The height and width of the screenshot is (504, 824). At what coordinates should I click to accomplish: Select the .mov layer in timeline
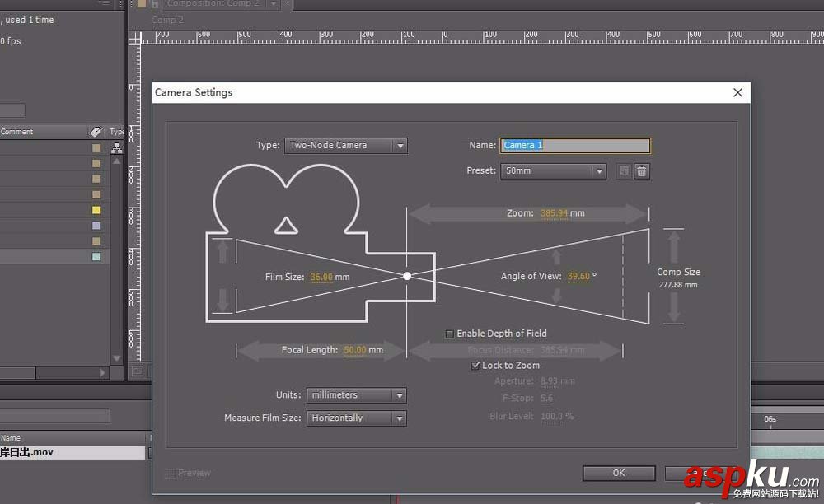pyautogui.click(x=73, y=453)
